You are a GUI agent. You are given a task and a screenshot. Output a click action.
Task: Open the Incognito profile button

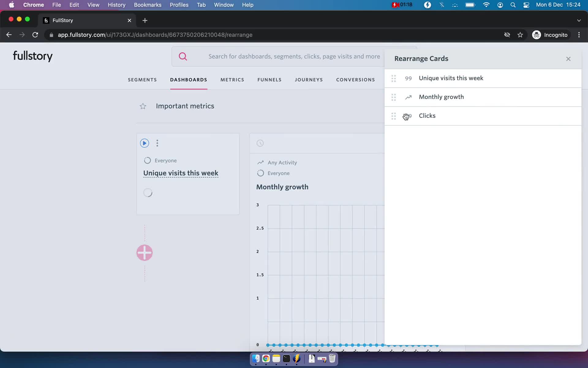pyautogui.click(x=550, y=35)
